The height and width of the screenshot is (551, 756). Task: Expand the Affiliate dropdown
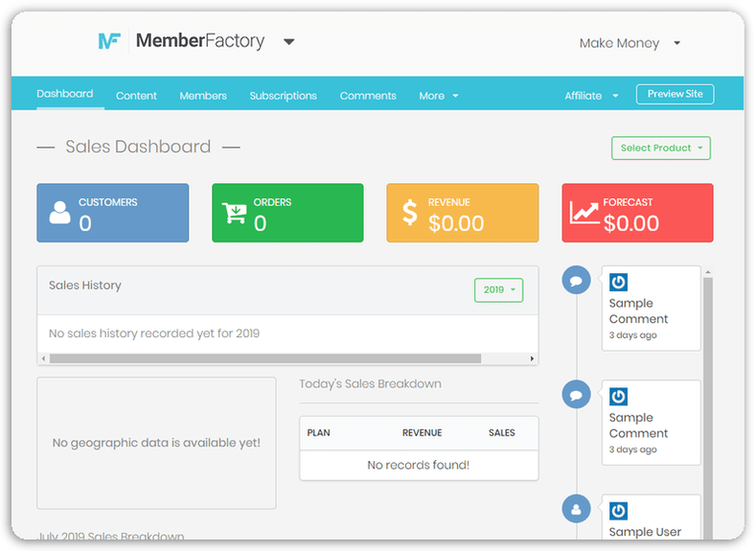pos(591,96)
